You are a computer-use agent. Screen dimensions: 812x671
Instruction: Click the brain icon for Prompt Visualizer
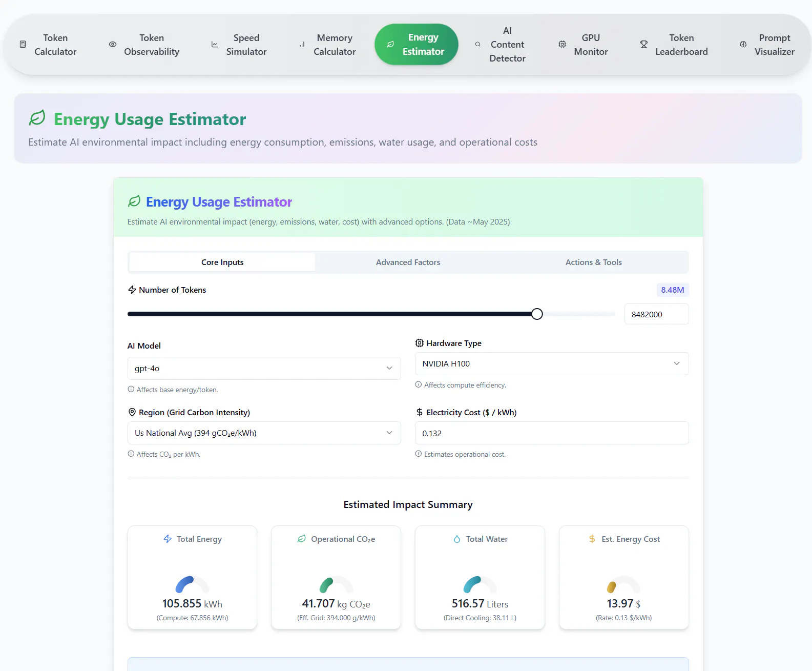pyautogui.click(x=743, y=45)
